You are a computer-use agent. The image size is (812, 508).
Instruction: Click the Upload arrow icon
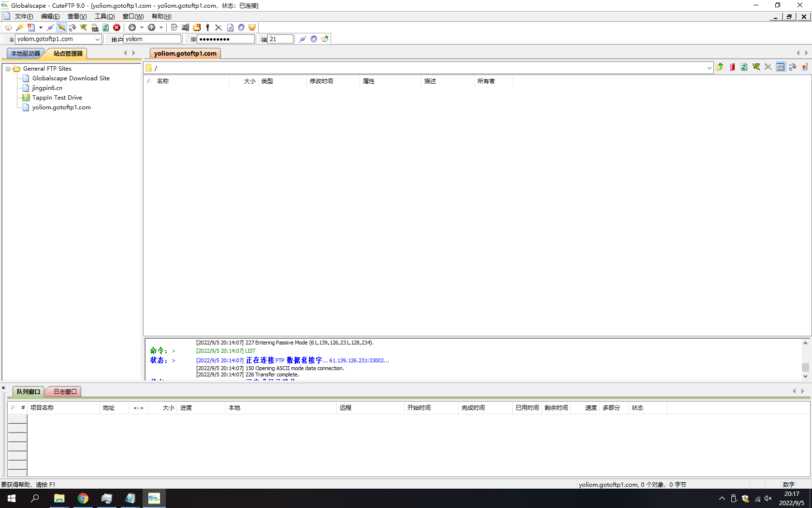tap(151, 28)
